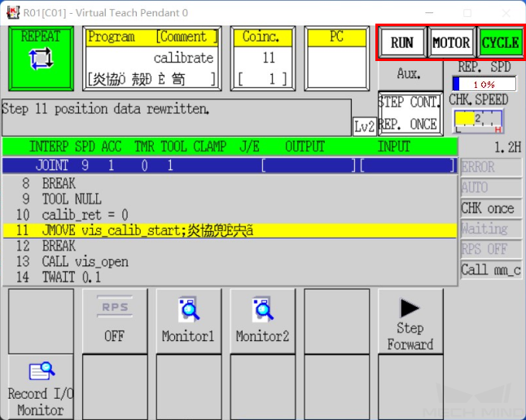Select step 10 calib_ret = 0 line
This screenshot has width=526, height=420.
230,215
